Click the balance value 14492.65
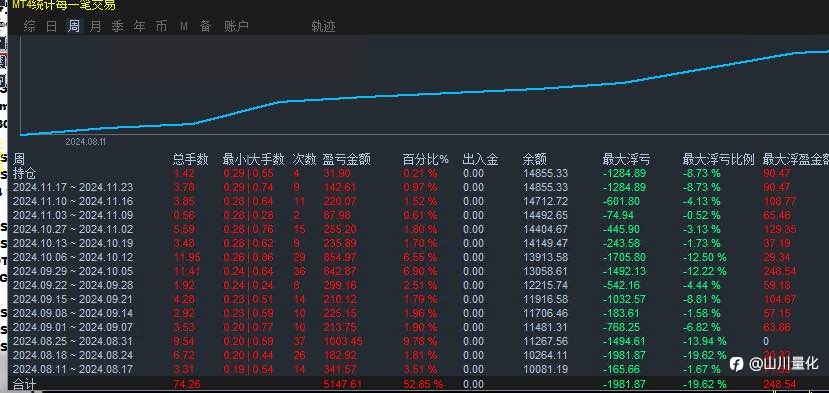This screenshot has height=393, width=829. coord(545,215)
